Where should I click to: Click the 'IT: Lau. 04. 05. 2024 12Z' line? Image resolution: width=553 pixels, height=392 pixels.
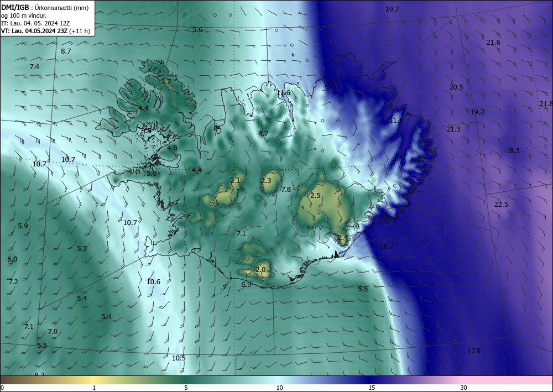click(x=35, y=23)
